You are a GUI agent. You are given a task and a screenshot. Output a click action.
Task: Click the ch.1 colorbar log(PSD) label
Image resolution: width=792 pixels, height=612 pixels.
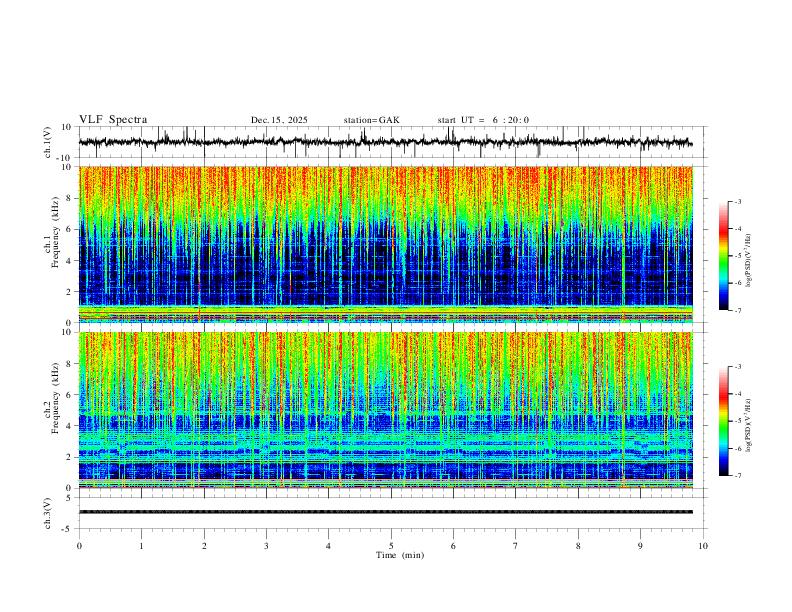tap(749, 260)
